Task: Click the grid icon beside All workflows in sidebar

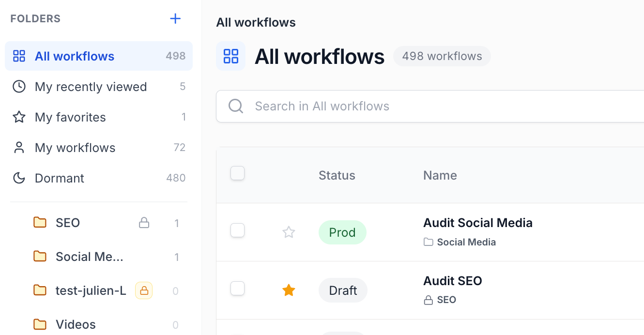Action: click(x=19, y=56)
